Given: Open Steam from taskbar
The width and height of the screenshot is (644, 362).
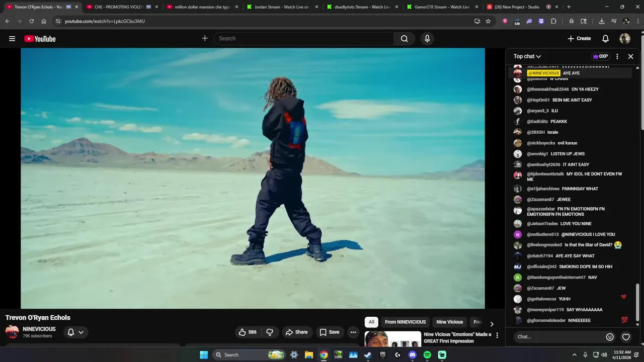Looking at the screenshot, I should 368,355.
